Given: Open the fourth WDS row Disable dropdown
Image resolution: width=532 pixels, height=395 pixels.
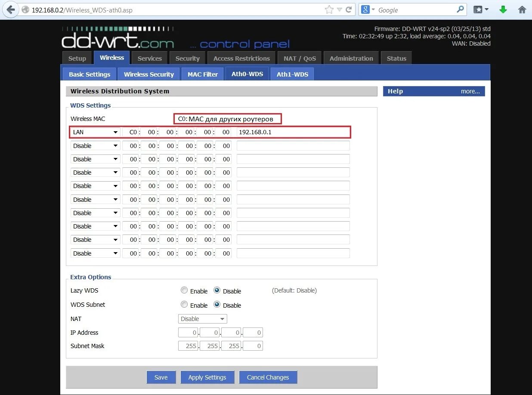Looking at the screenshot, I should [x=95, y=173].
